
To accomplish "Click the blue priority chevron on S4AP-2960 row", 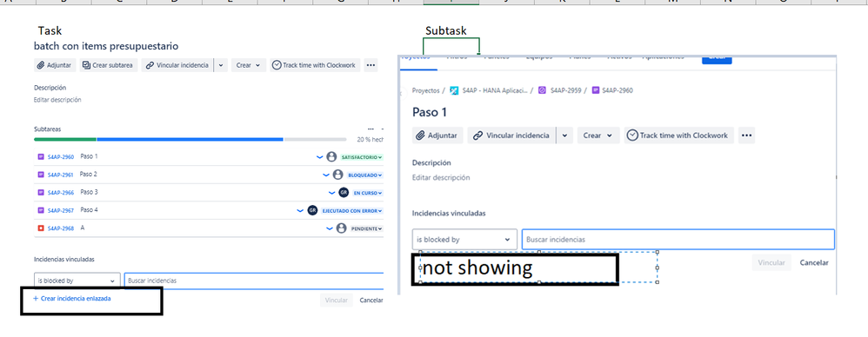I will (319, 157).
